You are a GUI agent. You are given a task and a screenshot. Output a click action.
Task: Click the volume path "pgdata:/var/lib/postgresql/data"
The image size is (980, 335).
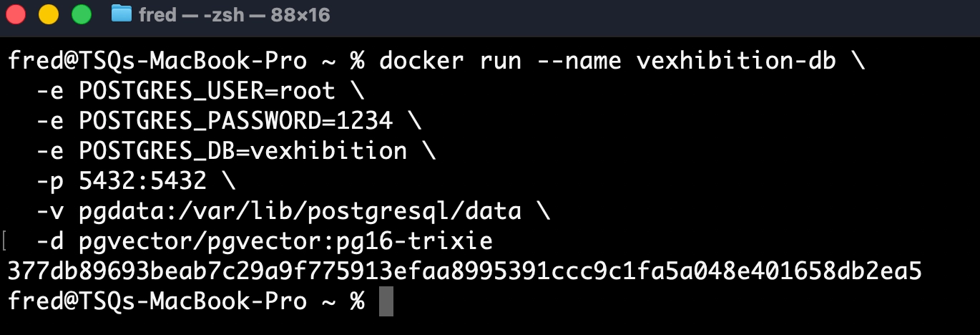[x=300, y=211]
